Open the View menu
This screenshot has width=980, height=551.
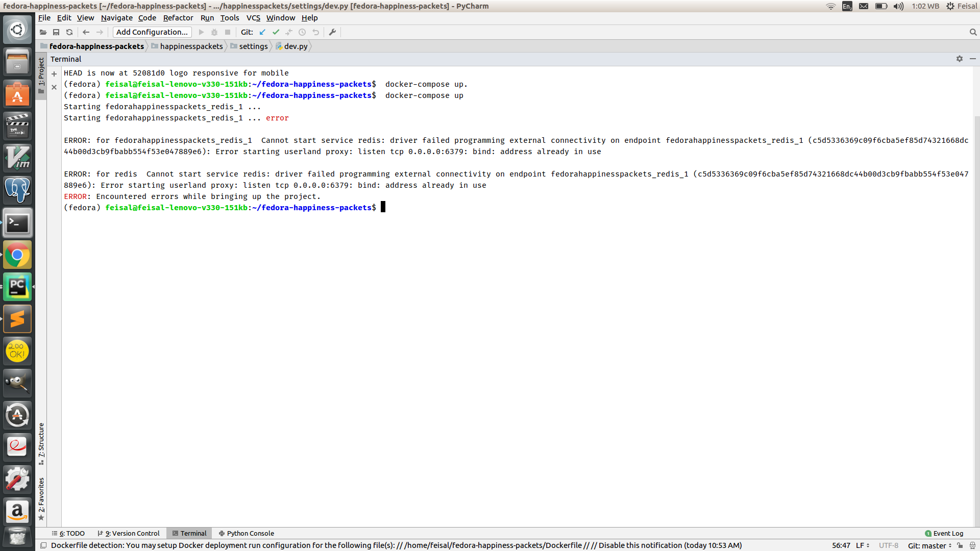click(85, 18)
